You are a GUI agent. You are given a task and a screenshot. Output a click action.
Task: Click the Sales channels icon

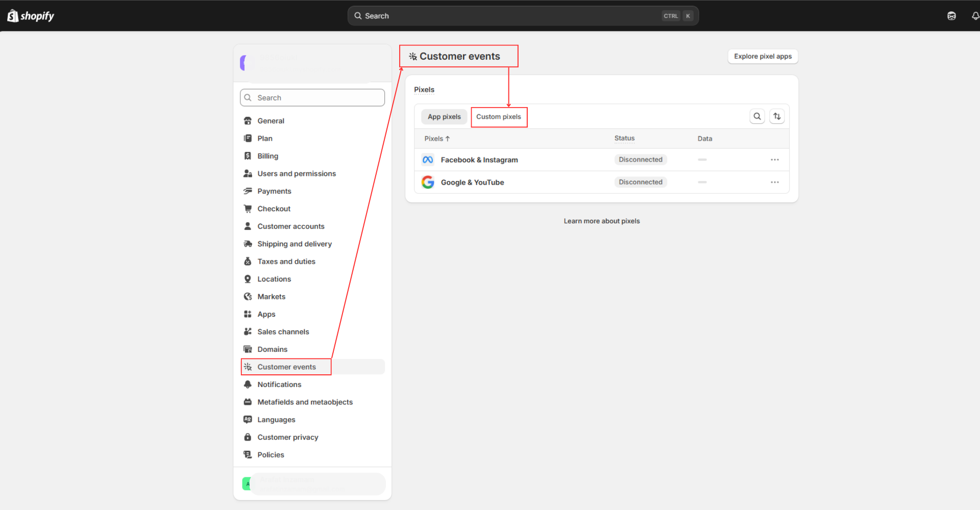(x=248, y=332)
